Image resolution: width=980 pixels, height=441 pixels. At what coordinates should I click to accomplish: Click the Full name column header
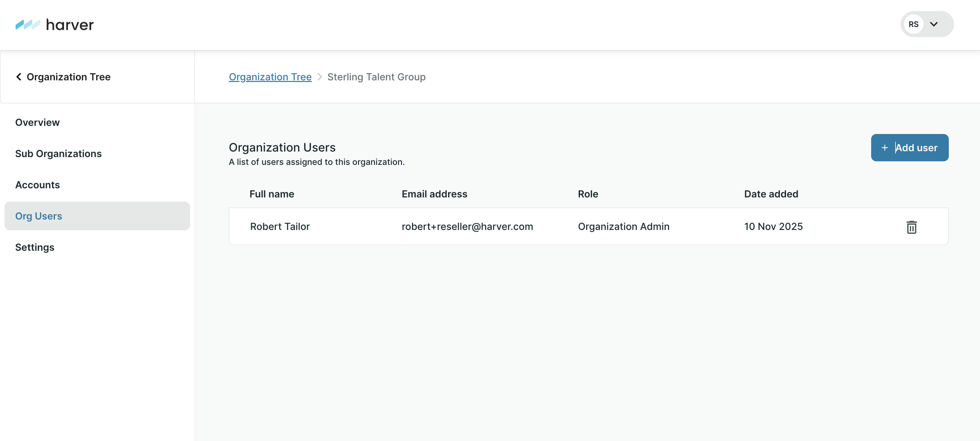click(x=271, y=194)
